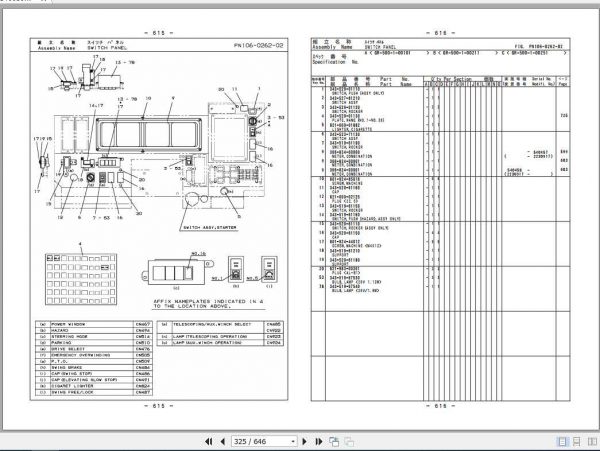Switch to two-page side-by-side view

click(x=593, y=441)
